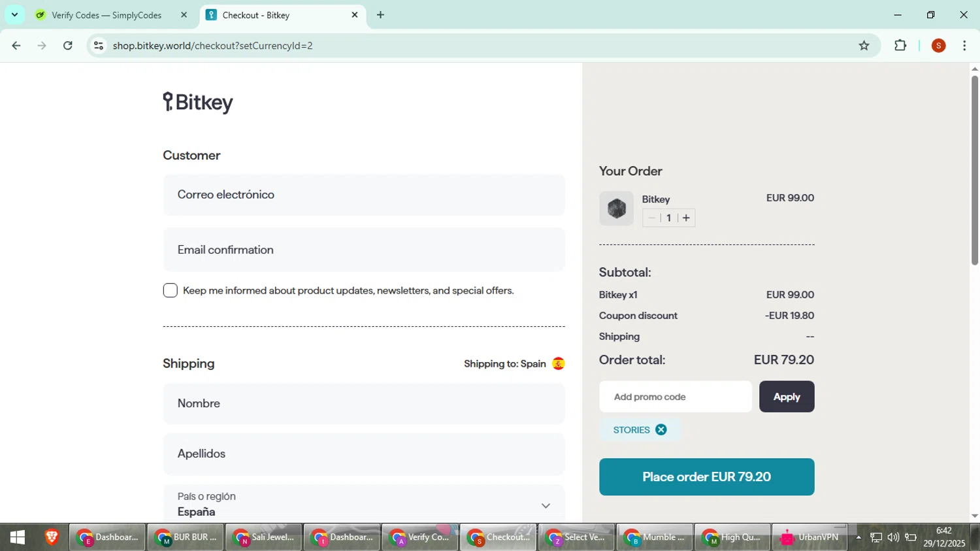Click the Bitkey product name in order
The image size is (980, 551).
point(656,199)
